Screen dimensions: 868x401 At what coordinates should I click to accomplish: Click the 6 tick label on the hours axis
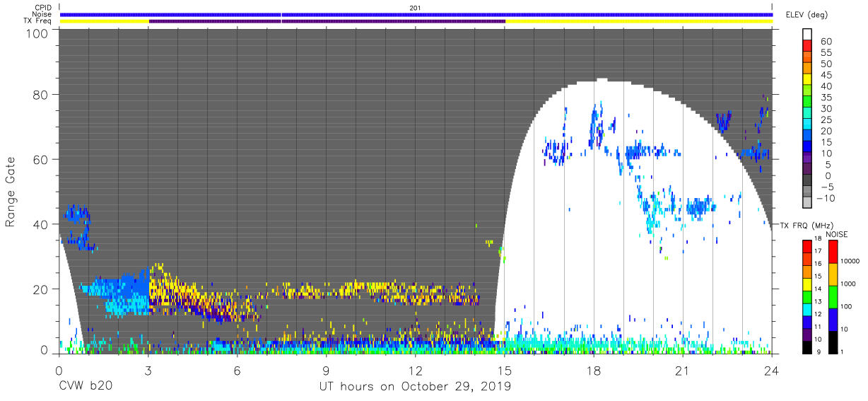[237, 371]
